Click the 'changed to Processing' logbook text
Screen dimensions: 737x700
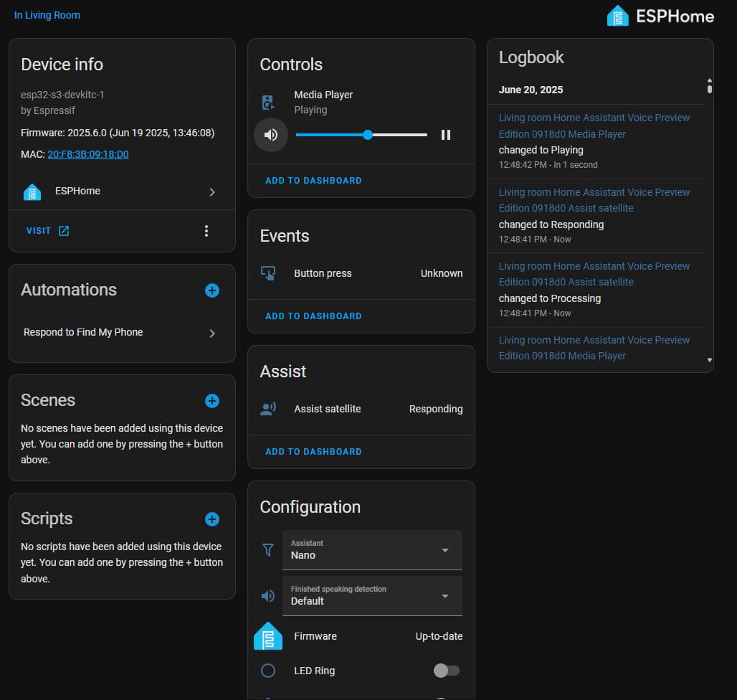[550, 298]
